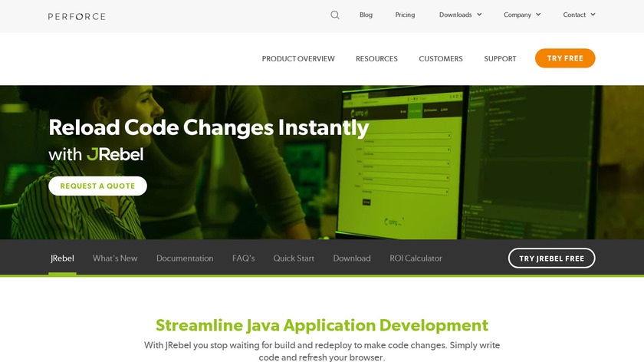
Task: Open the Download tab
Action: [x=352, y=258]
